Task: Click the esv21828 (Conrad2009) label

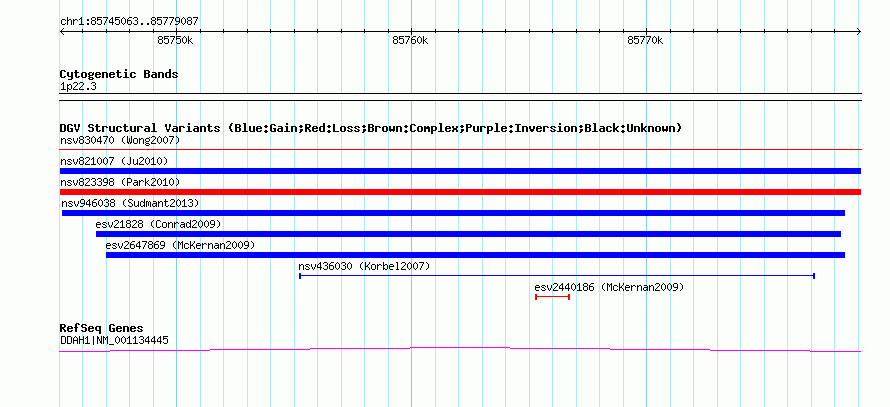Action: pyautogui.click(x=158, y=224)
